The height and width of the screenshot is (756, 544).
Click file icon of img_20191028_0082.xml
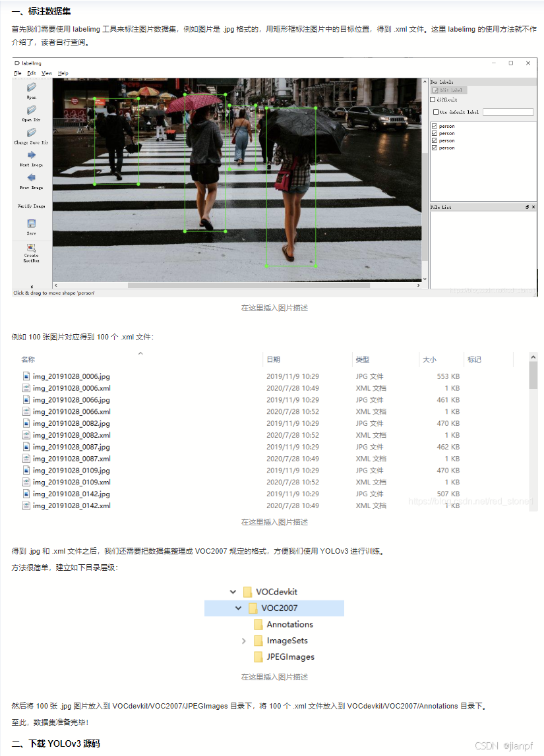[26, 435]
